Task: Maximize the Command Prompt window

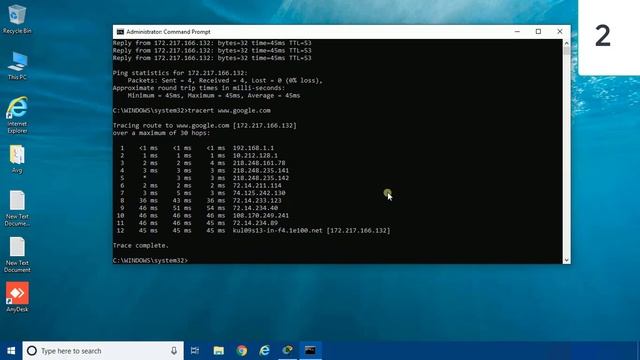Action: point(538,32)
